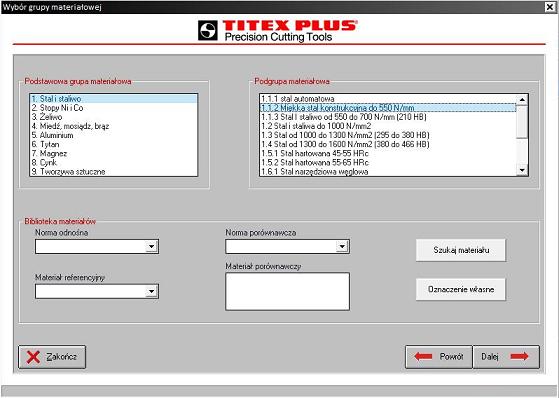559x398 pixels.
Task: Select '1. Stal i staliwo' material group
Action: click(x=114, y=99)
